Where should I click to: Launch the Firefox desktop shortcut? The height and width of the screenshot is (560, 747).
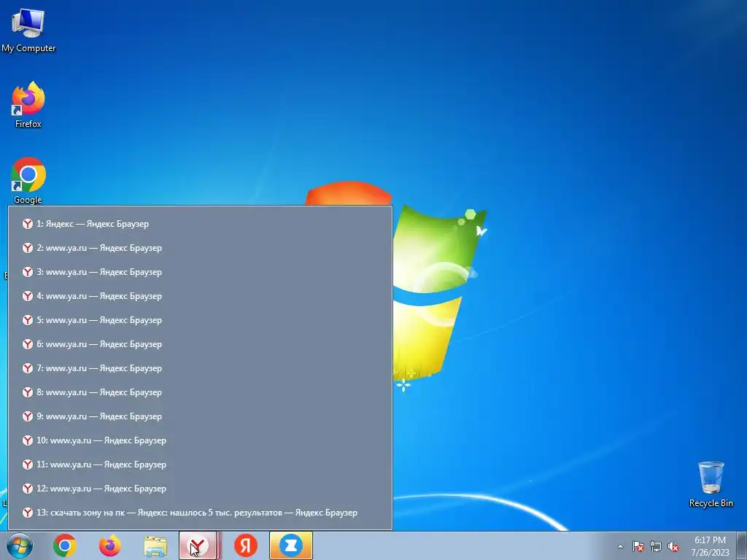point(28,105)
